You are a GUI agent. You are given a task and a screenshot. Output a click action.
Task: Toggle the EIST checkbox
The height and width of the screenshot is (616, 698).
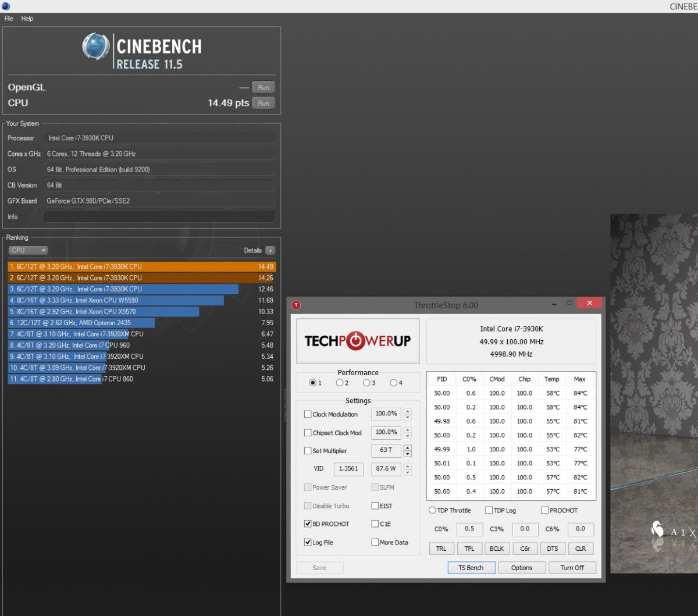pos(375,506)
